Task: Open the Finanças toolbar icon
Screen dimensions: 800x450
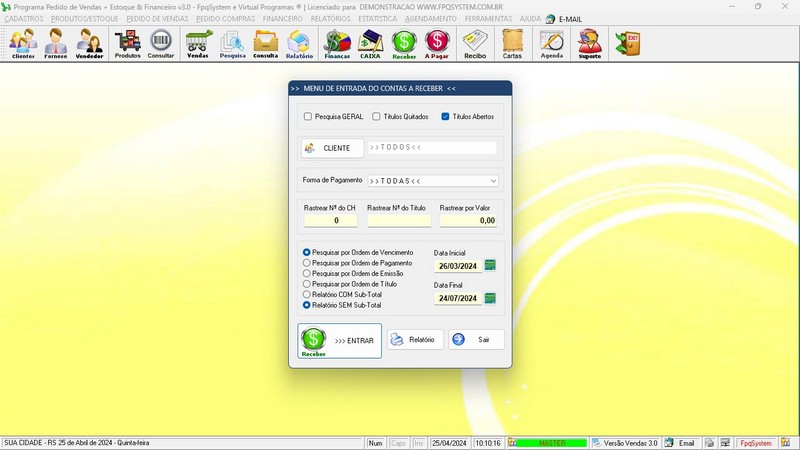Action: 337,44
